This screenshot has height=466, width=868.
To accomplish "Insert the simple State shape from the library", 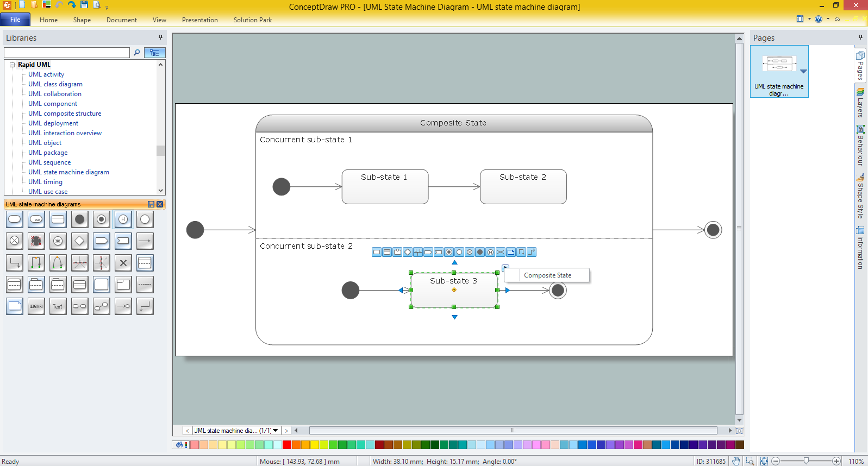I will point(15,219).
